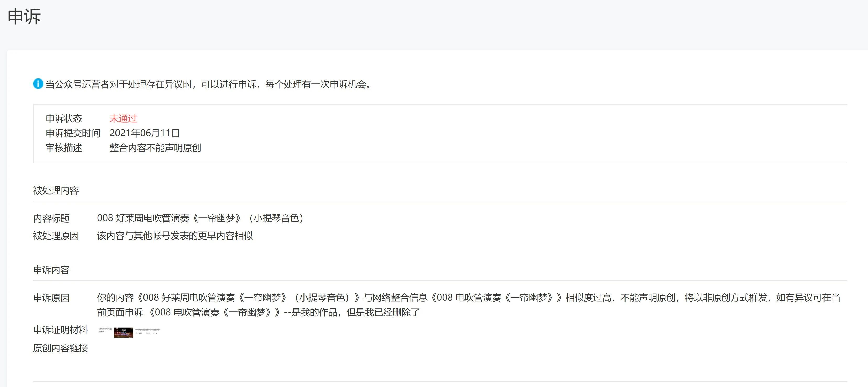The width and height of the screenshot is (868, 387).
Task: Click the blue info icon beside the notice
Action: click(x=38, y=84)
